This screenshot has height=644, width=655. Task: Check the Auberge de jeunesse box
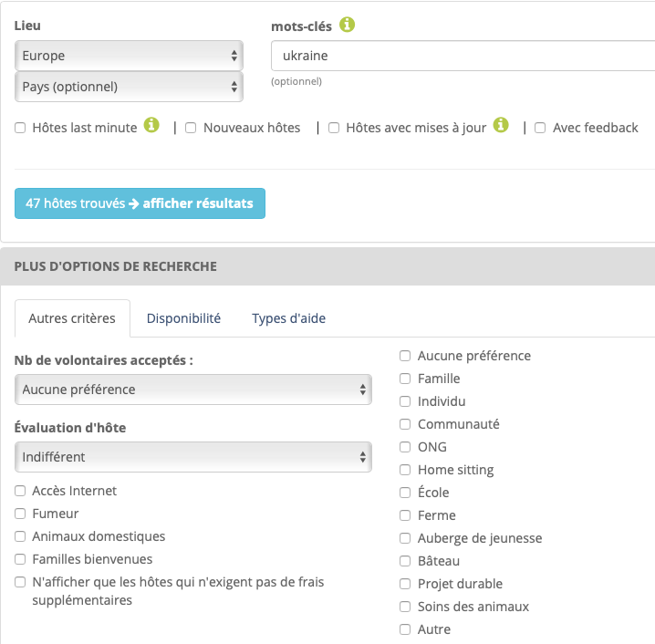point(406,538)
